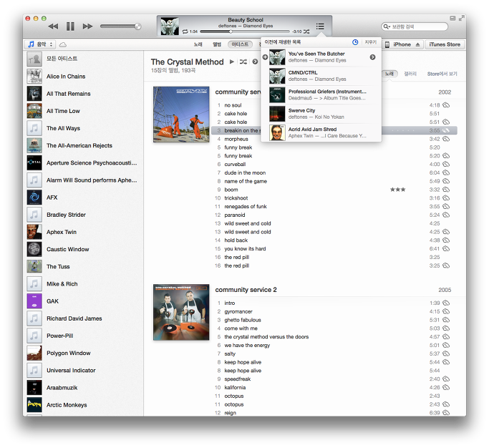Click the iPhone device button
This screenshot has width=489, height=448.
click(402, 44)
